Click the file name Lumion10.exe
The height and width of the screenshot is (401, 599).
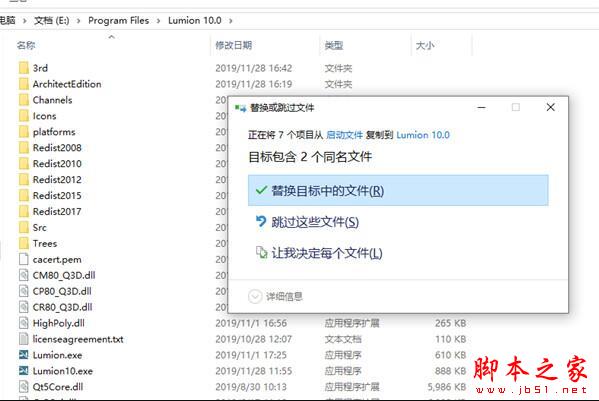pyautogui.click(x=63, y=371)
